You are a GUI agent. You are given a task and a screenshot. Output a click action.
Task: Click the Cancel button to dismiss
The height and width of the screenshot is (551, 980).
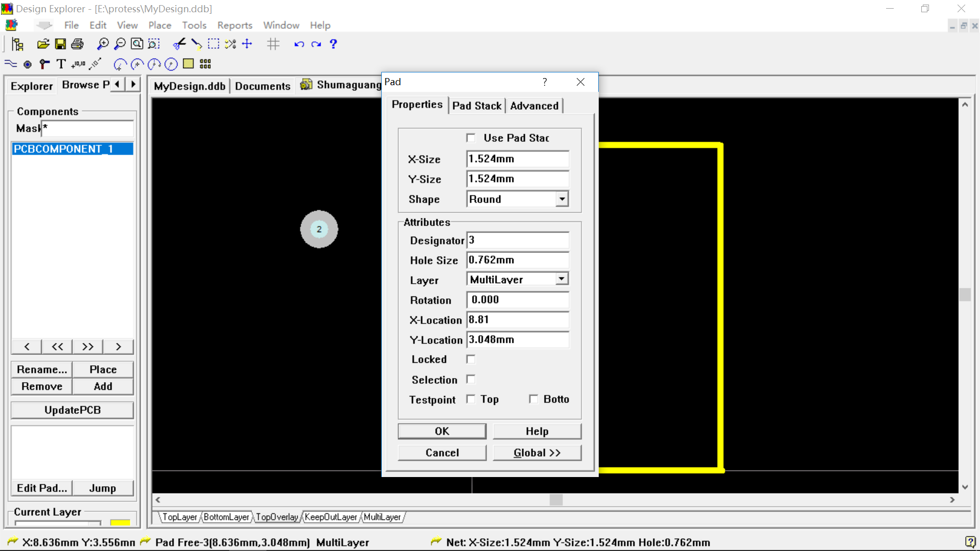[442, 452]
